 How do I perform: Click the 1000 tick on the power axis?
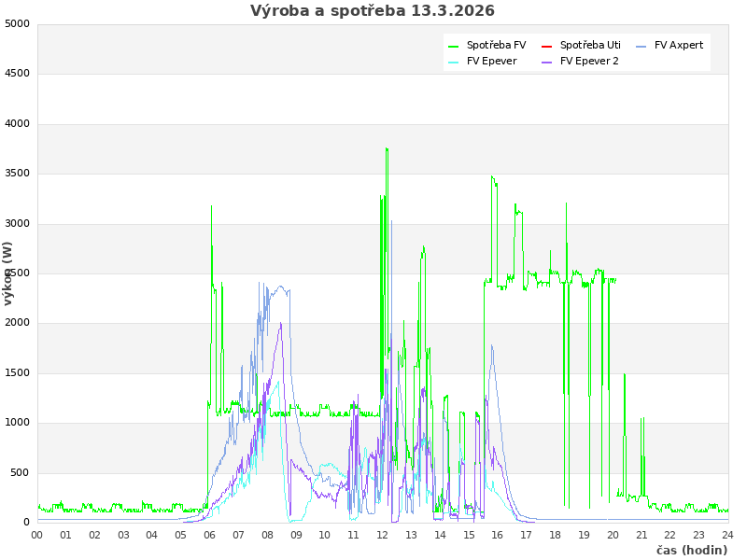pyautogui.click(x=17, y=423)
